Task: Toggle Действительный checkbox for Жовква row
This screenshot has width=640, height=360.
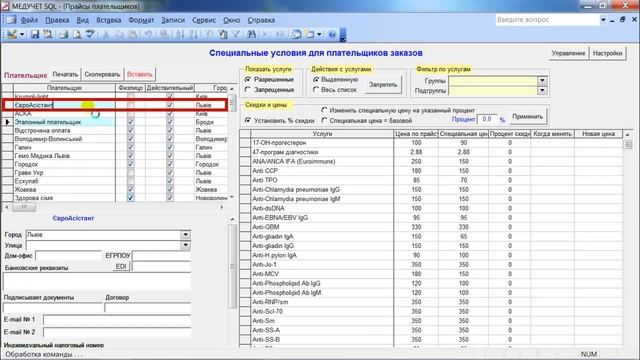Action: point(170,189)
